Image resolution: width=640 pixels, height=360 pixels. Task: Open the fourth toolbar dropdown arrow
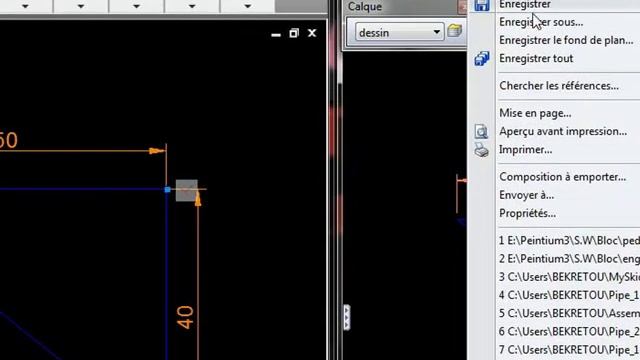pyautogui.click(x=192, y=6)
